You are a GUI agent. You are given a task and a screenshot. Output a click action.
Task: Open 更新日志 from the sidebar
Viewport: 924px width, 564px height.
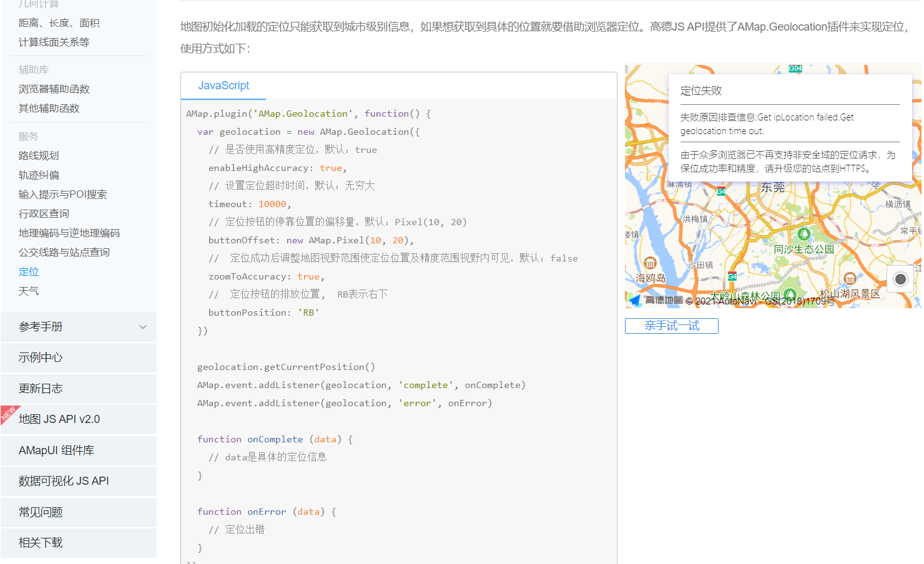click(39, 388)
